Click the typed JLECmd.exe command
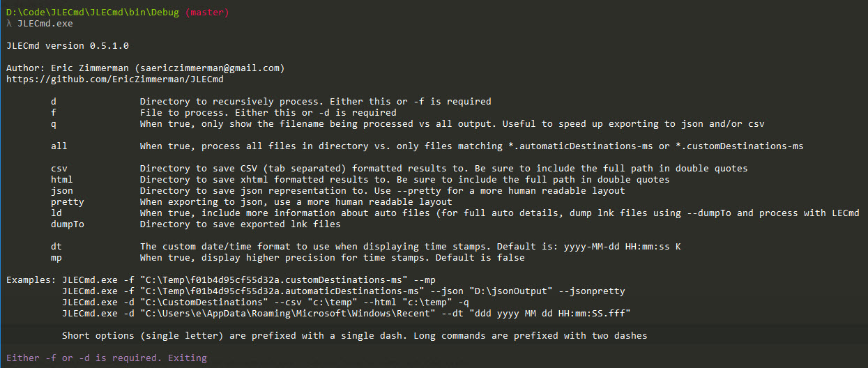The width and height of the screenshot is (868, 368). point(45,24)
